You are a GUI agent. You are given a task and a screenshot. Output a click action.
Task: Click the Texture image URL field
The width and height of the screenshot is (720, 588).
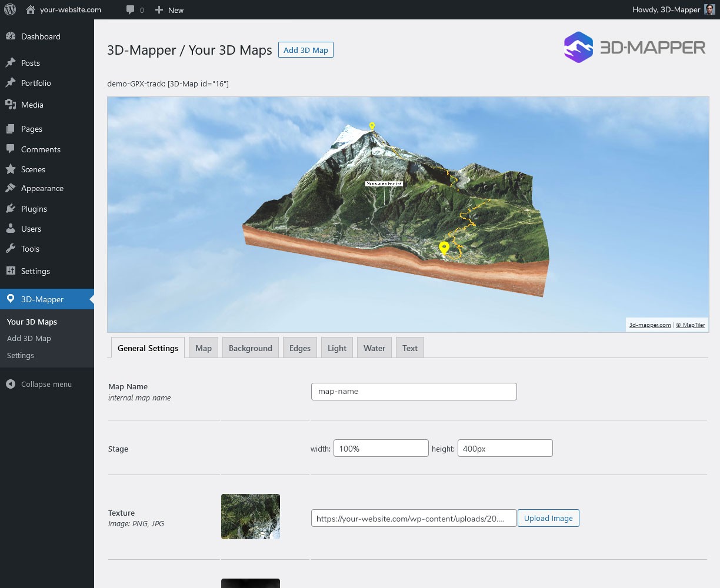click(414, 518)
